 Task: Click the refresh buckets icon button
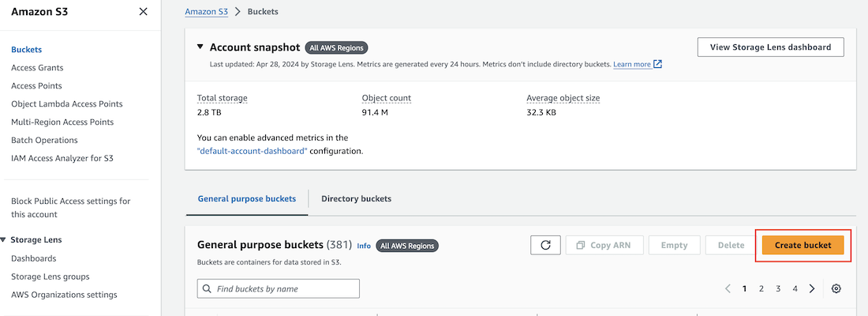pos(545,245)
